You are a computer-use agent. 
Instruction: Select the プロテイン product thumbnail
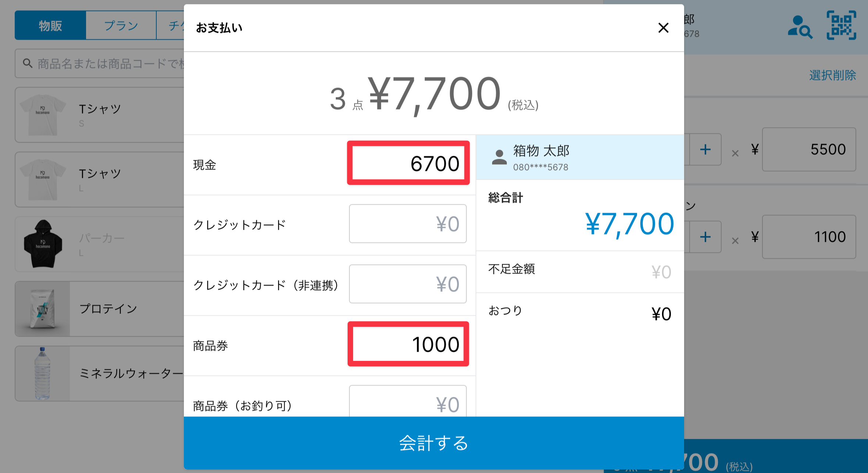pos(43,309)
